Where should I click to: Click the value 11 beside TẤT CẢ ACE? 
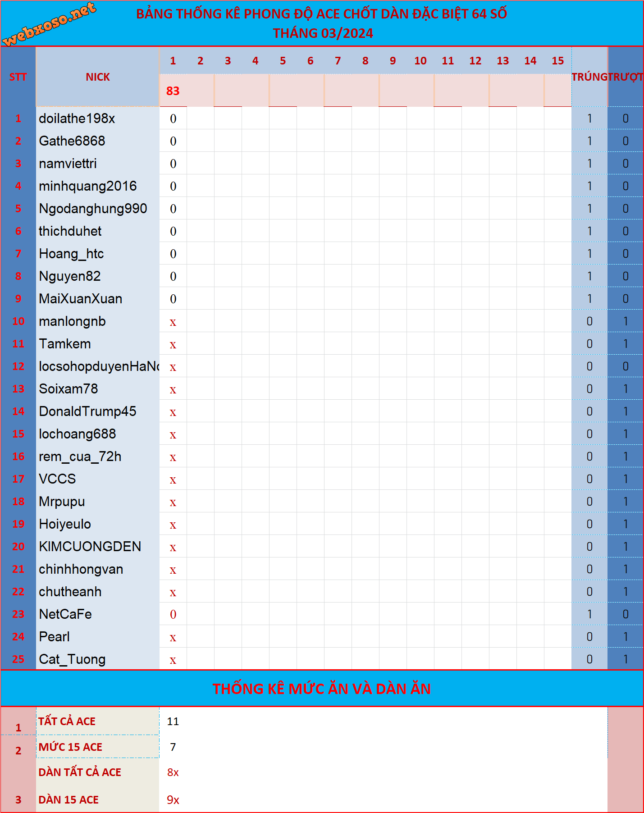(x=173, y=722)
